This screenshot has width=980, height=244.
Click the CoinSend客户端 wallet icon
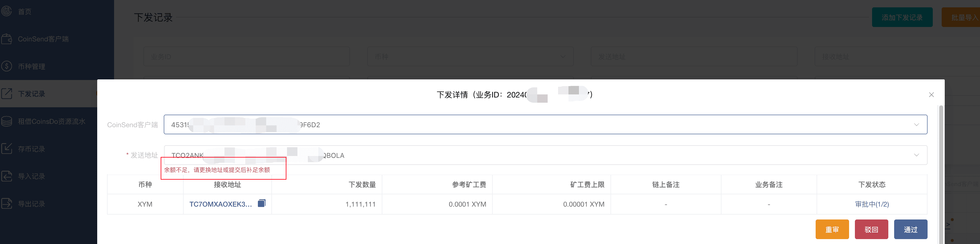6,39
